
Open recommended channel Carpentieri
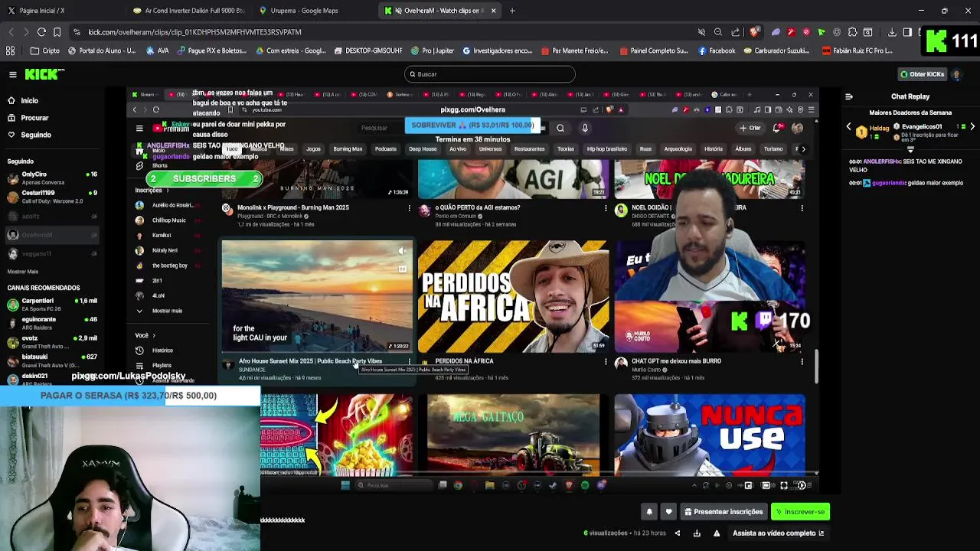(x=52, y=305)
